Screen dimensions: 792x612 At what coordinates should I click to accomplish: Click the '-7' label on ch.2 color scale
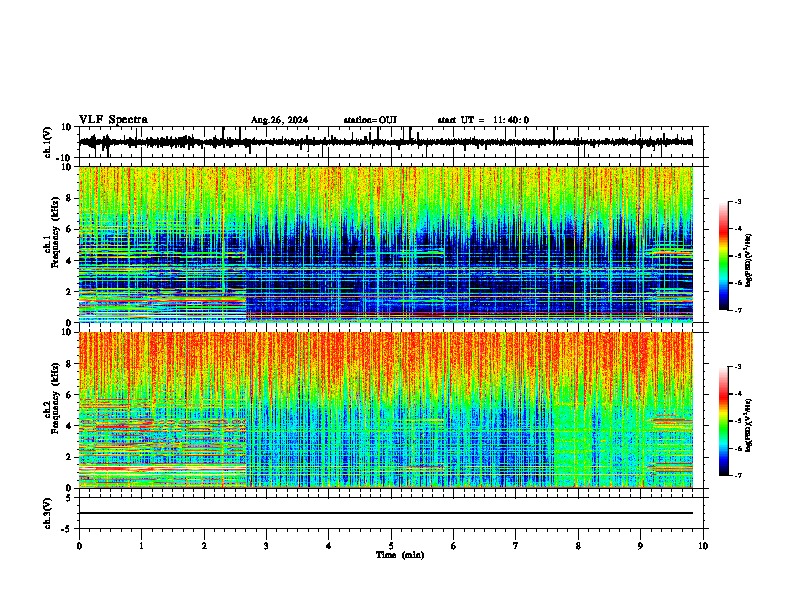point(737,475)
